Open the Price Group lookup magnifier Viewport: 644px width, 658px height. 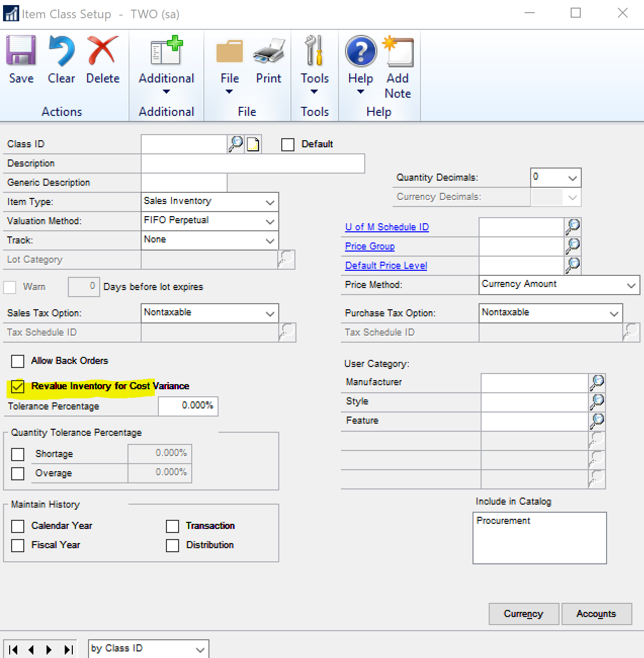point(573,246)
